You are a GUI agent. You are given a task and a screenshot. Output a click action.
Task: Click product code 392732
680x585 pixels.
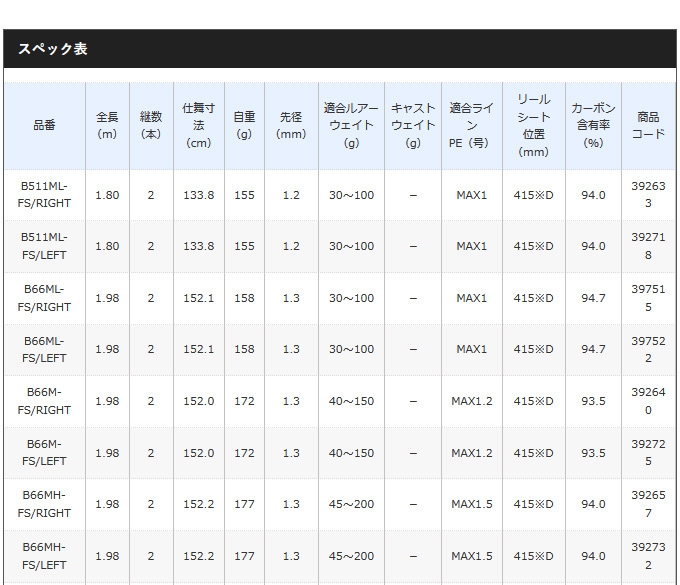point(648,556)
